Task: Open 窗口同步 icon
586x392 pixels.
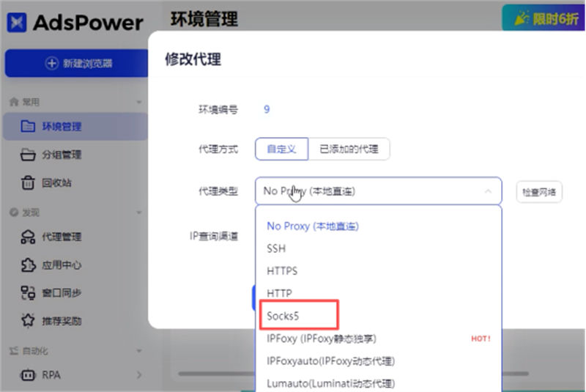Action: pyautogui.click(x=28, y=292)
